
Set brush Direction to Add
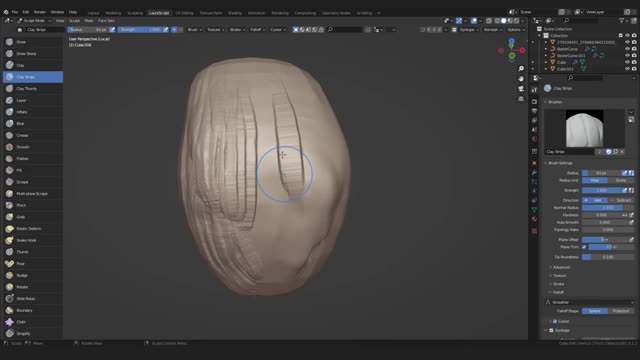click(595, 200)
